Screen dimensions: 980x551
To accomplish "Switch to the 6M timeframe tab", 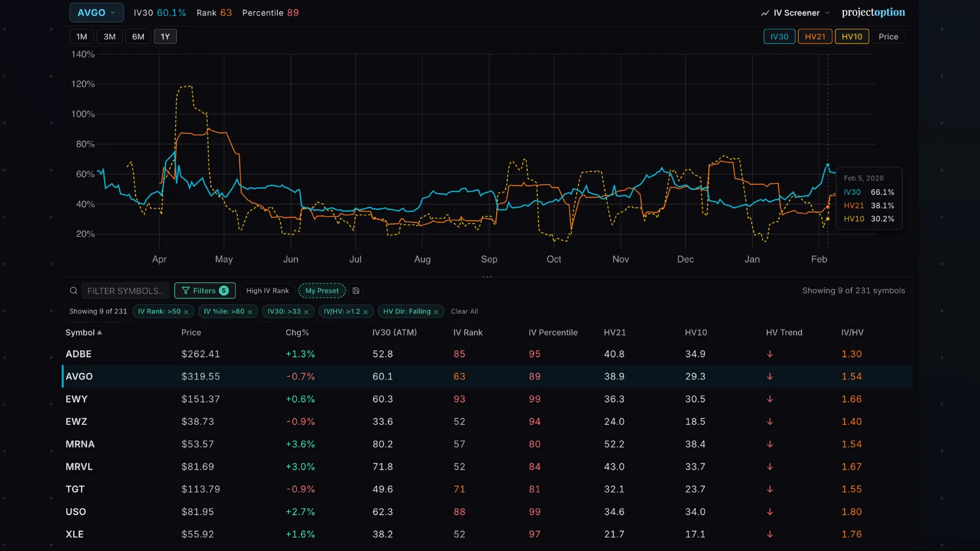I will click(x=138, y=36).
